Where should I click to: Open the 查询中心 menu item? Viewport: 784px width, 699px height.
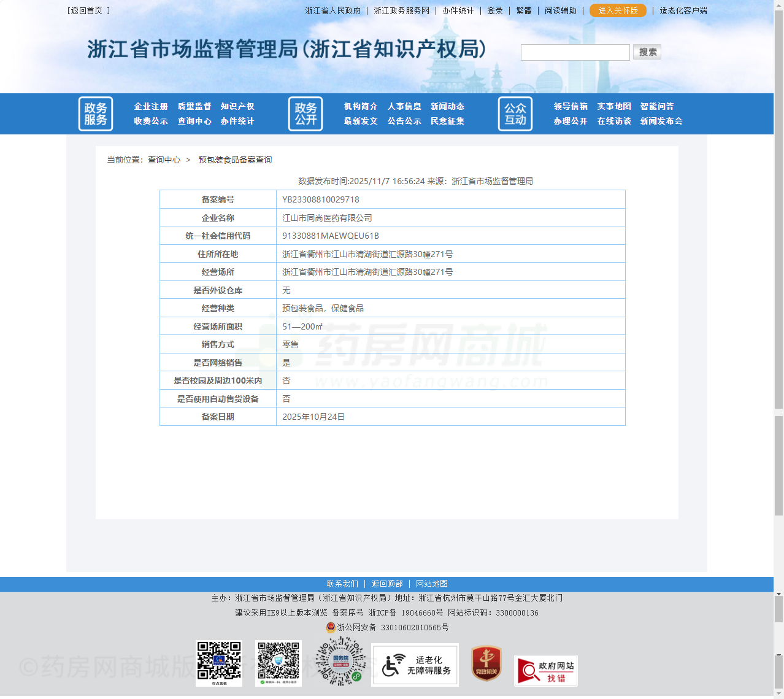(x=194, y=121)
